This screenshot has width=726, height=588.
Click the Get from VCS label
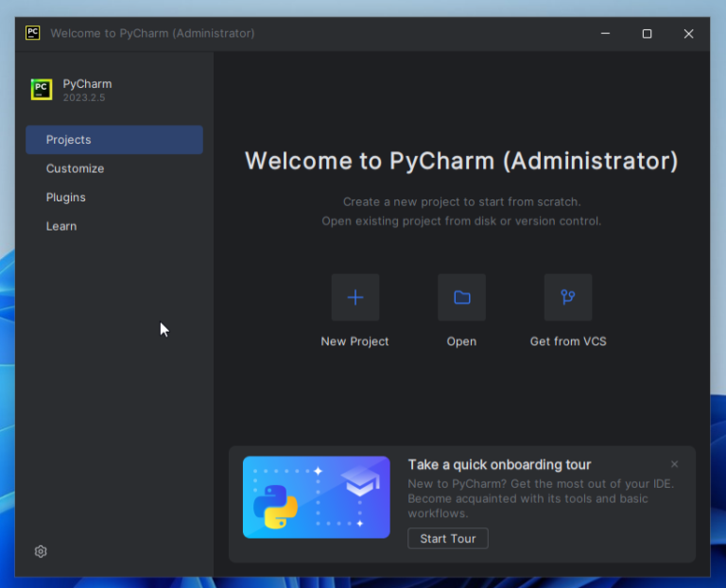coord(568,341)
